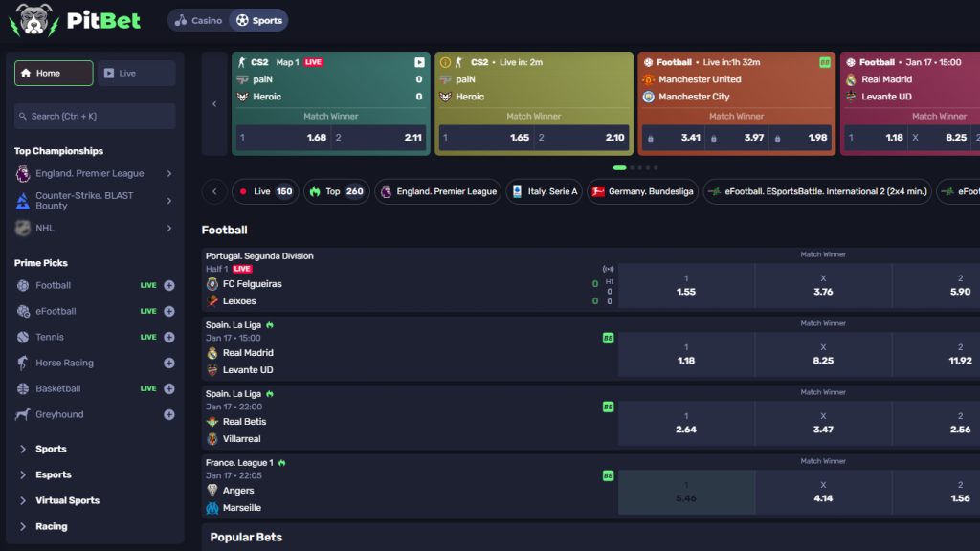Open live tracker icon for FC Felgueiras match
The image size is (980, 551).
[x=608, y=269]
